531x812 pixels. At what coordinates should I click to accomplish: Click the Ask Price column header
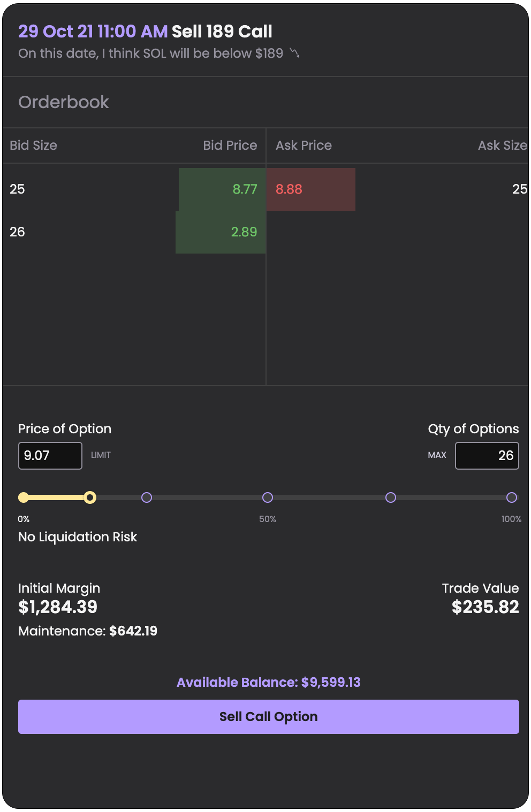pyautogui.click(x=304, y=145)
